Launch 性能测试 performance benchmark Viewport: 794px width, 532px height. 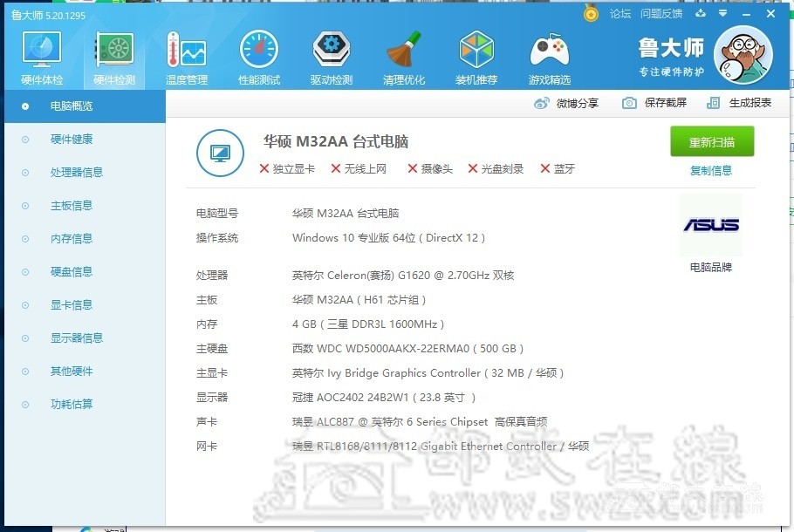258,52
